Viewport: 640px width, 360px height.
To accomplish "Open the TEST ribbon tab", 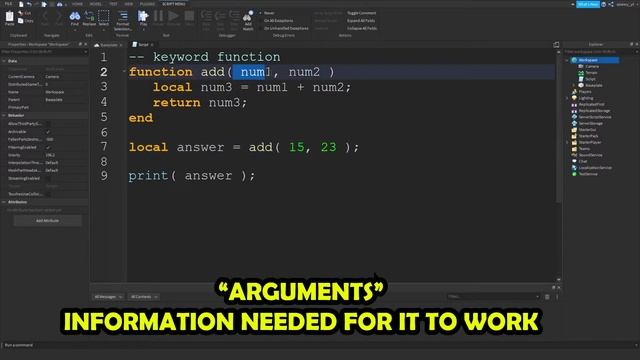I will point(113,4).
